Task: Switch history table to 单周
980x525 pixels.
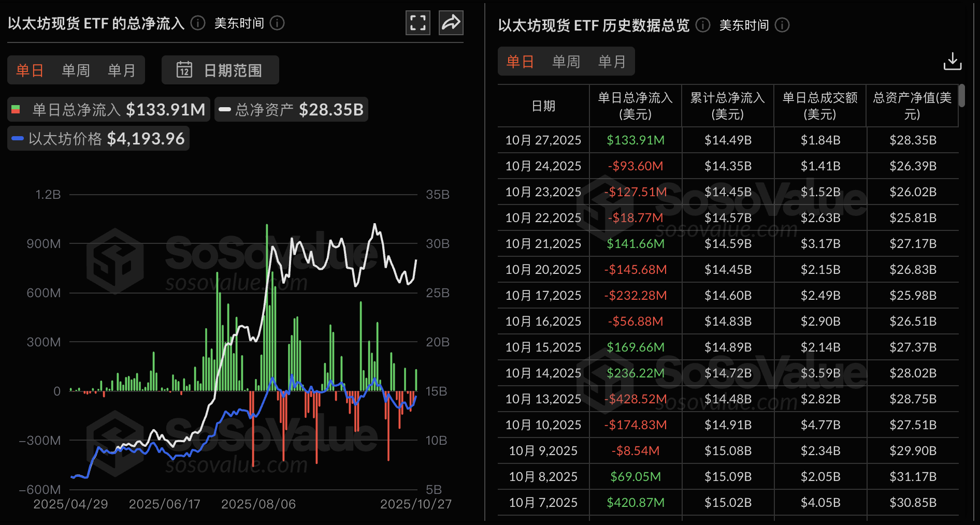Action: 566,62
